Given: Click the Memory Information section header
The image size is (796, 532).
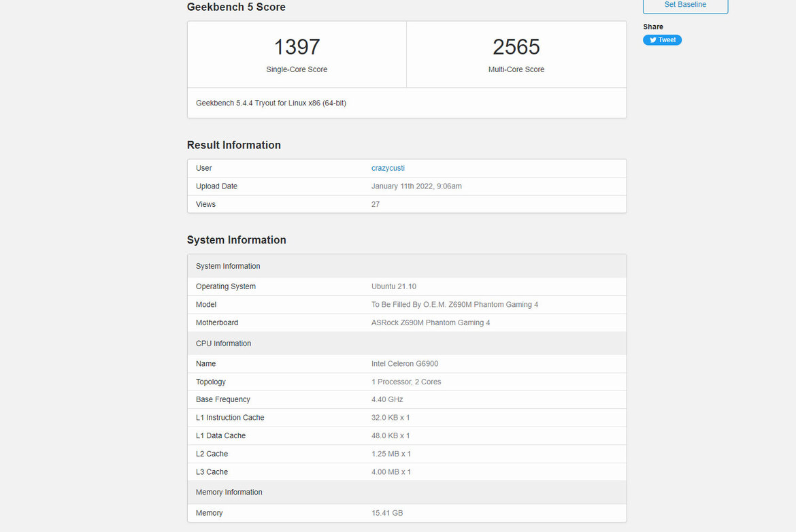Looking at the screenshot, I should click(407, 493).
